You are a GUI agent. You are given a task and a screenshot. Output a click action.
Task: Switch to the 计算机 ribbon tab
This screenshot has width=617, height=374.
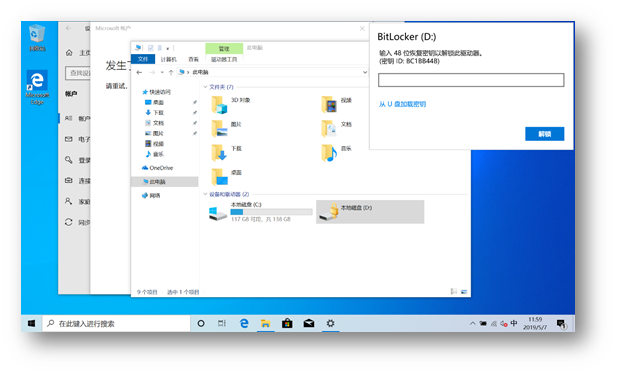point(168,59)
